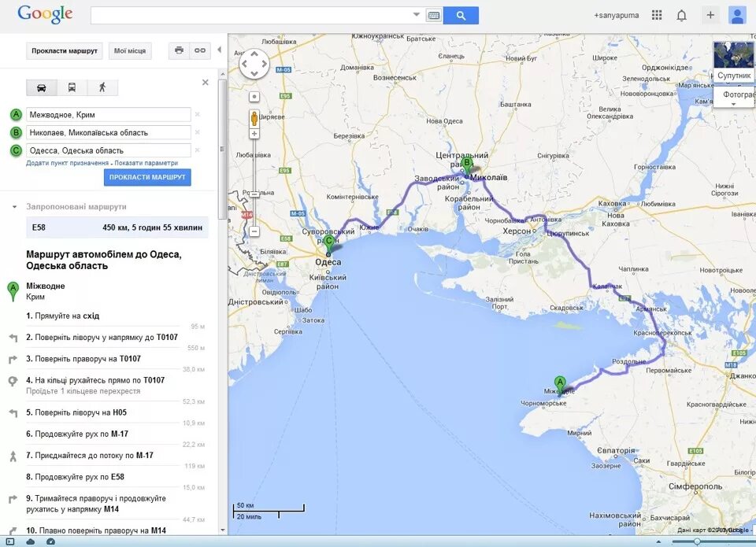Collapse the side panel arrow
756x547 pixels.
click(x=220, y=50)
